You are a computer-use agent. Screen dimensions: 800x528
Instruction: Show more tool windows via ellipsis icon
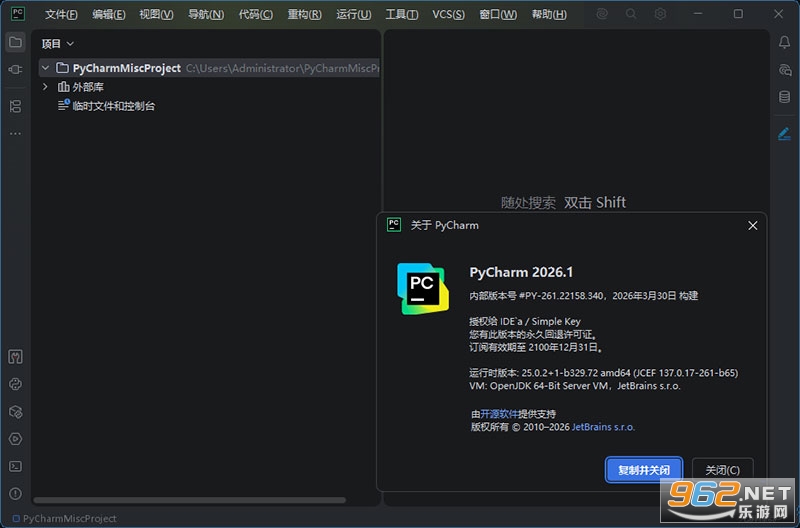[x=15, y=134]
